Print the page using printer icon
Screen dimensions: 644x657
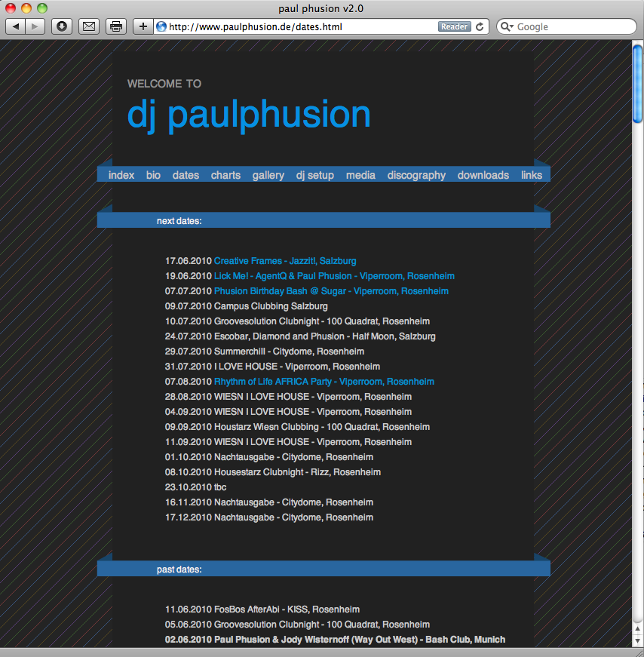pyautogui.click(x=116, y=27)
